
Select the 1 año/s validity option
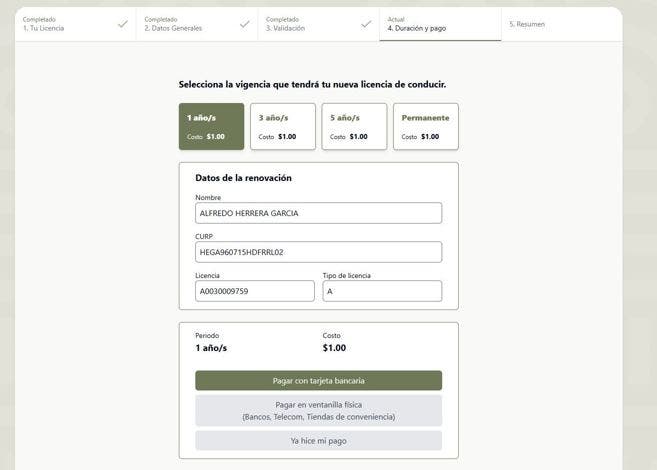(211, 127)
